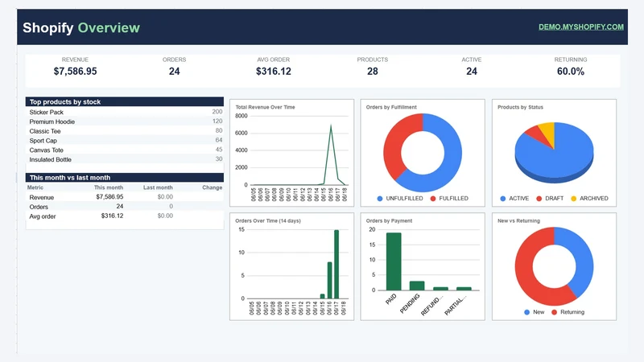This screenshot has height=362, width=644.
Task: Click the Avg order row label
Action: [x=43, y=216]
